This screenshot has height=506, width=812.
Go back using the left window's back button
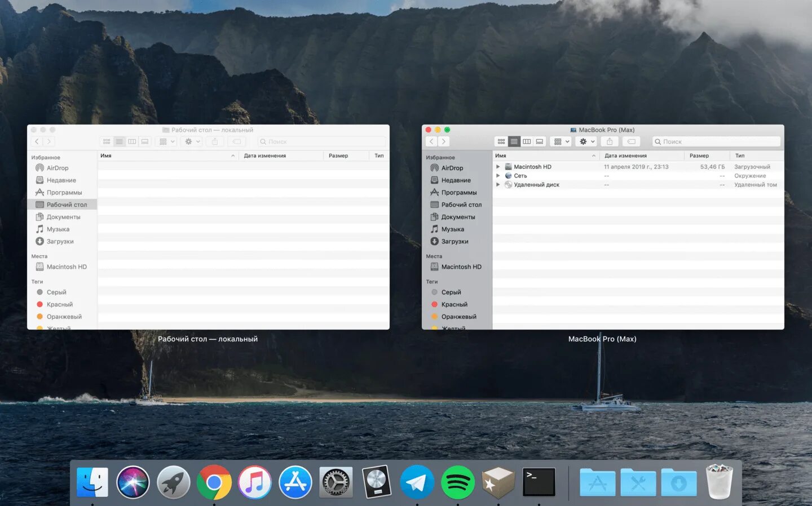coord(36,141)
